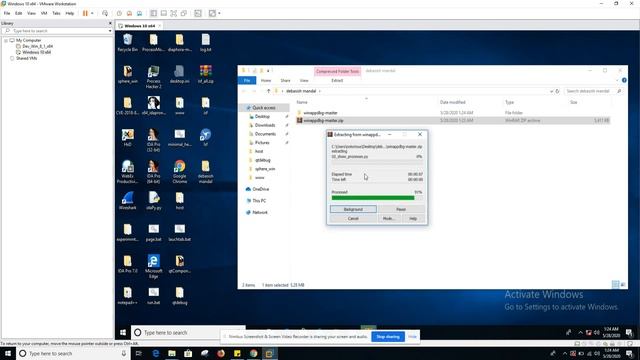
Task: Collapse My Computer tree in Library
Action: pos(6,40)
